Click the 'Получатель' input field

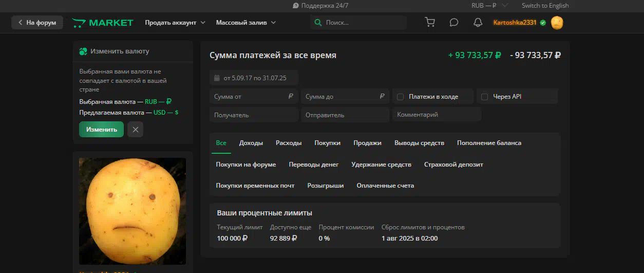pos(254,115)
